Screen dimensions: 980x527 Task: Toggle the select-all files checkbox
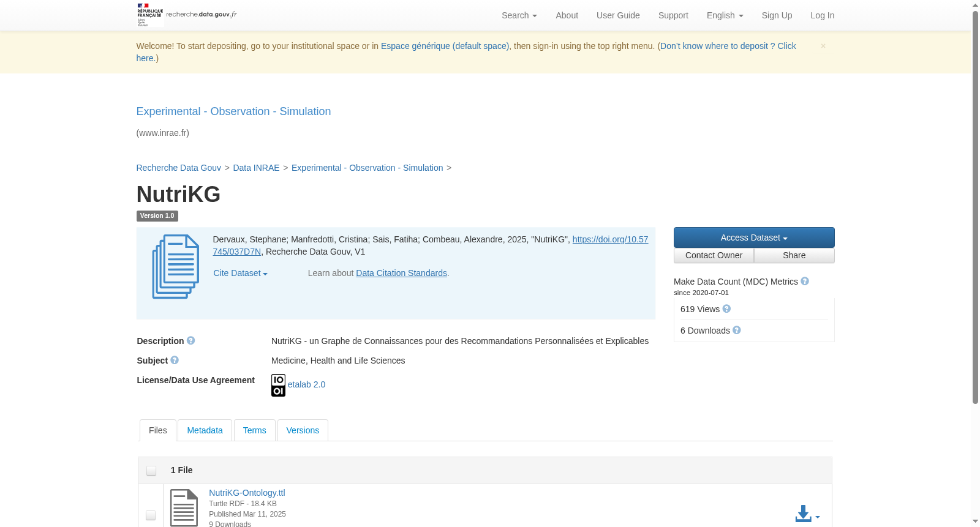pos(151,470)
